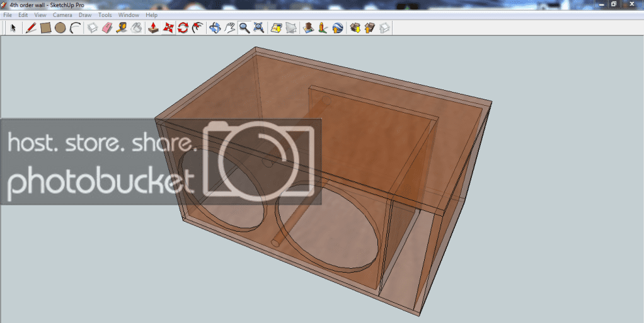
Task: Activate the Orbit camera tool
Action: click(x=215, y=28)
